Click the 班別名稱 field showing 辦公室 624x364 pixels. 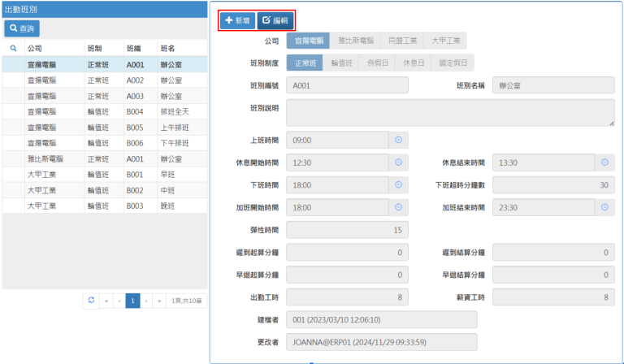[x=553, y=85]
